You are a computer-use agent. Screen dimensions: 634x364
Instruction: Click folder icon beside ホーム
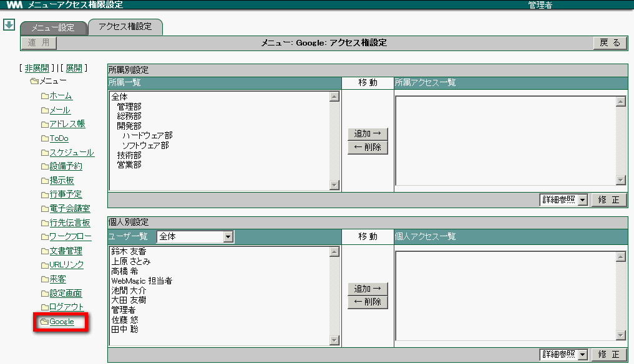45,96
